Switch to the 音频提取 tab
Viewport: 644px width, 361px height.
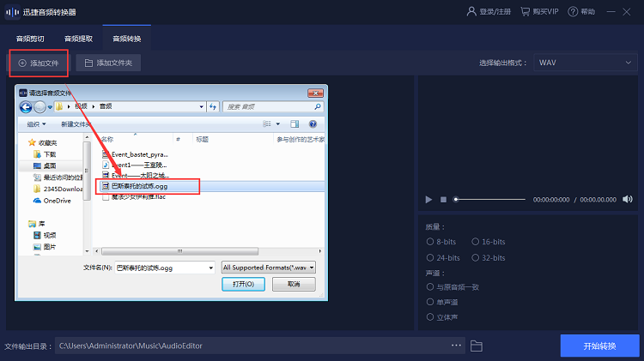78,39
